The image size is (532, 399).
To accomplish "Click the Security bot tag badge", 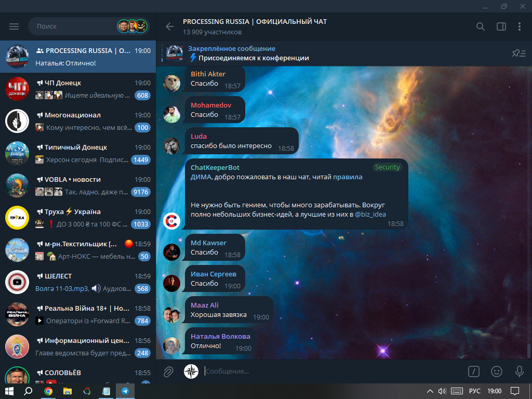I will [x=387, y=167].
